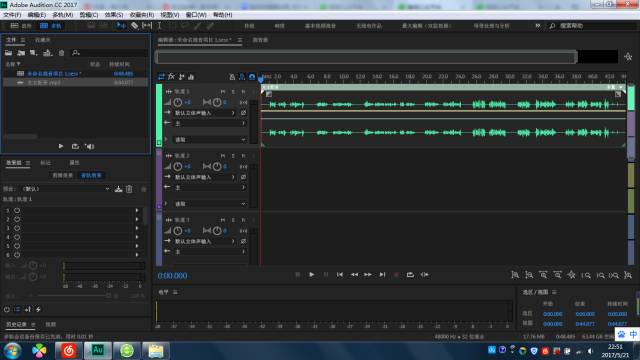Move playhead to previous marker
The width and height of the screenshot is (640, 360).
coord(340,275)
